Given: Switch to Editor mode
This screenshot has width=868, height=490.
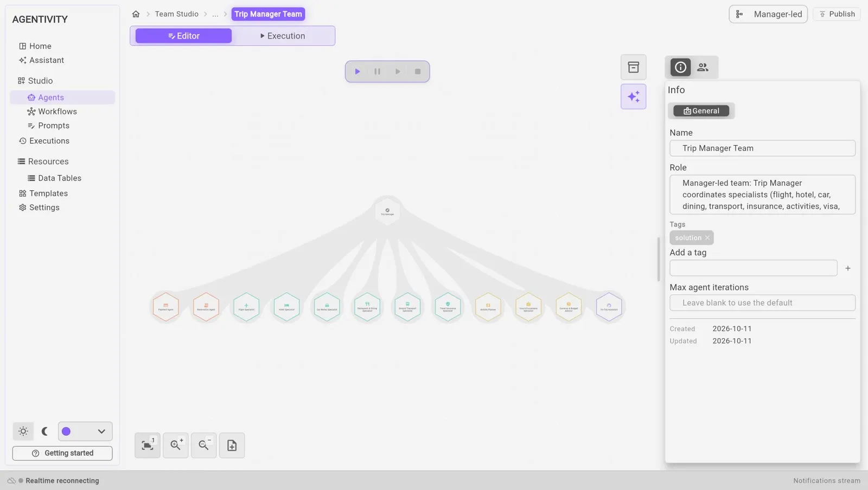Looking at the screenshot, I should point(183,36).
